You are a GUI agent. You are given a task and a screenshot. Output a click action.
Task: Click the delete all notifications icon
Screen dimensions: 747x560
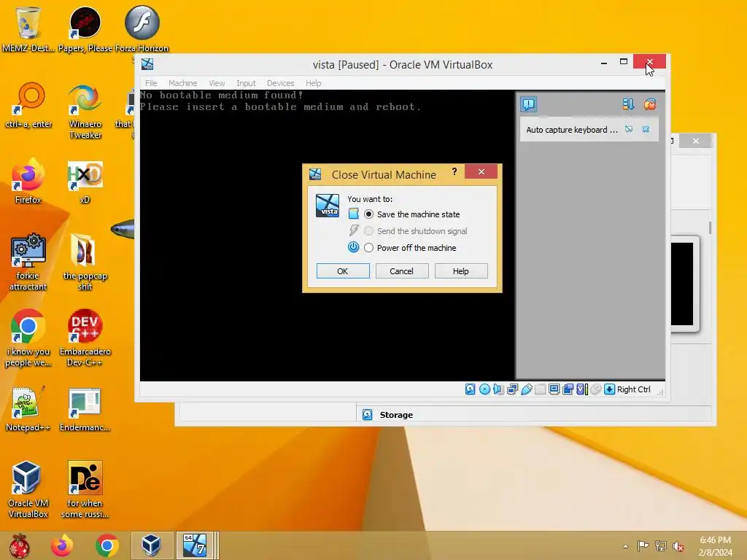pyautogui.click(x=650, y=104)
